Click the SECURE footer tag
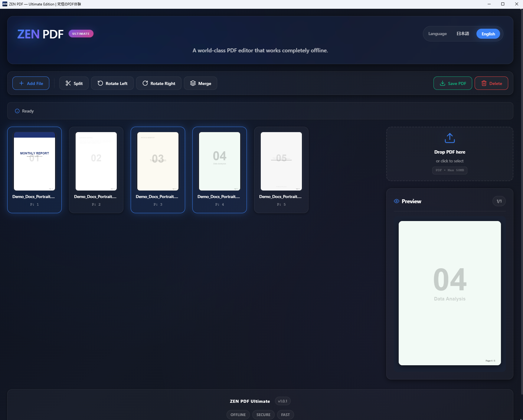 click(x=263, y=415)
